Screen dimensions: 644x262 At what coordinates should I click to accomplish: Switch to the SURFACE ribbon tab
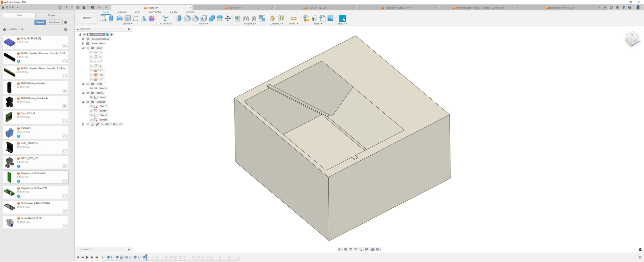tap(122, 12)
